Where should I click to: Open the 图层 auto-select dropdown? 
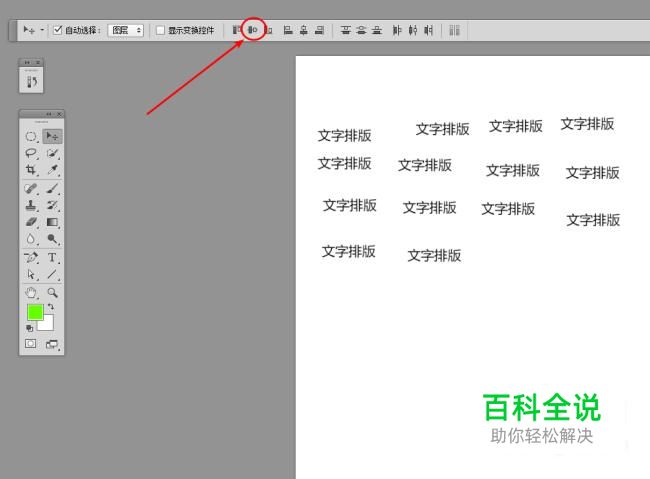[x=126, y=30]
